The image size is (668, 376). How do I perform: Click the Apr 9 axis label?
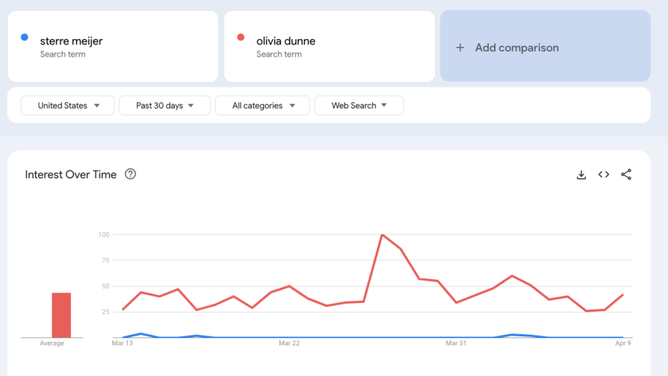623,343
